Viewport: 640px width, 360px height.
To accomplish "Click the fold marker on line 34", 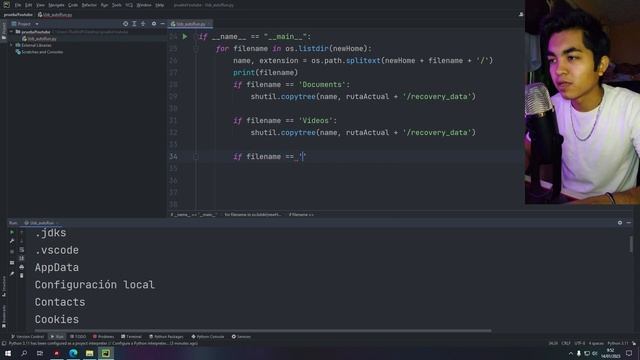I will coord(196,157).
